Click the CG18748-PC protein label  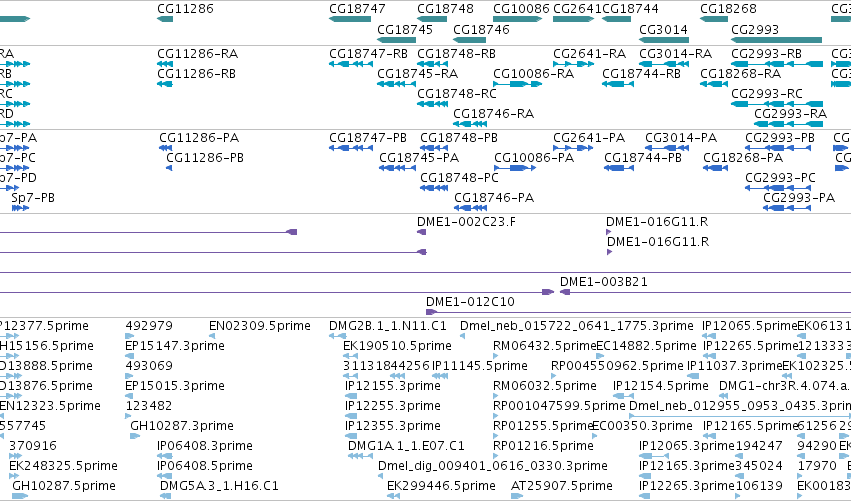(x=459, y=178)
